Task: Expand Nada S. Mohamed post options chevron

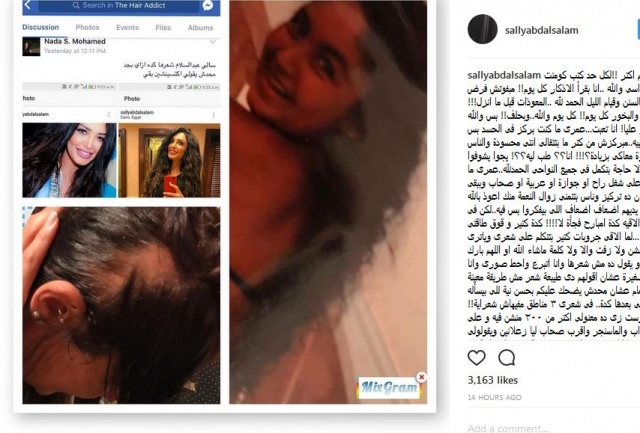Action: (x=213, y=42)
